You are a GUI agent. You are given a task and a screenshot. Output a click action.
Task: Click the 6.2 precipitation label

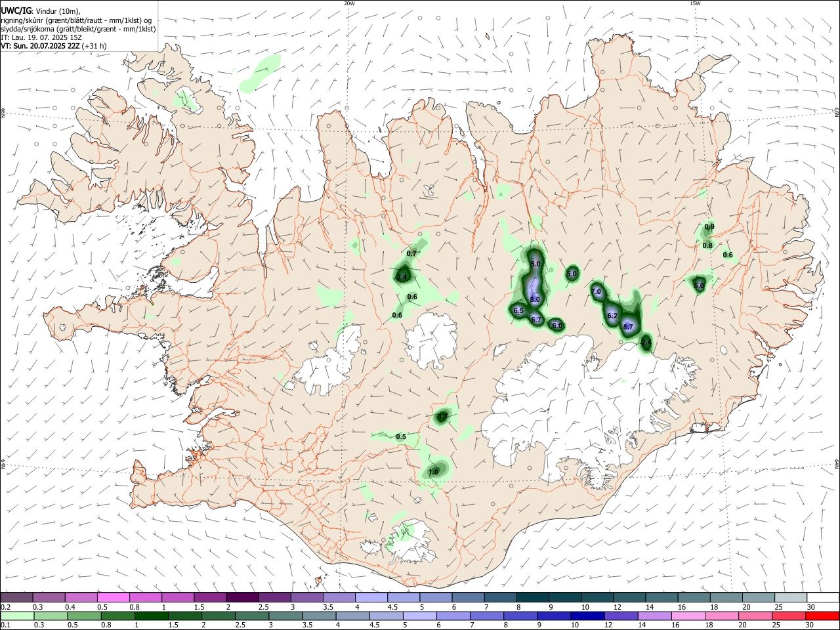(613, 316)
